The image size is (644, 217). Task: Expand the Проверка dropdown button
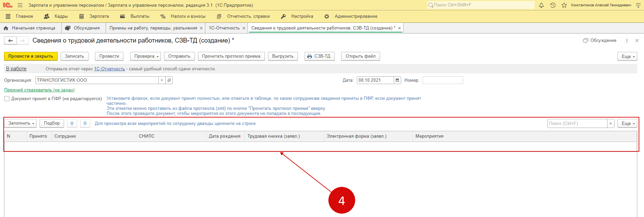coord(146,56)
